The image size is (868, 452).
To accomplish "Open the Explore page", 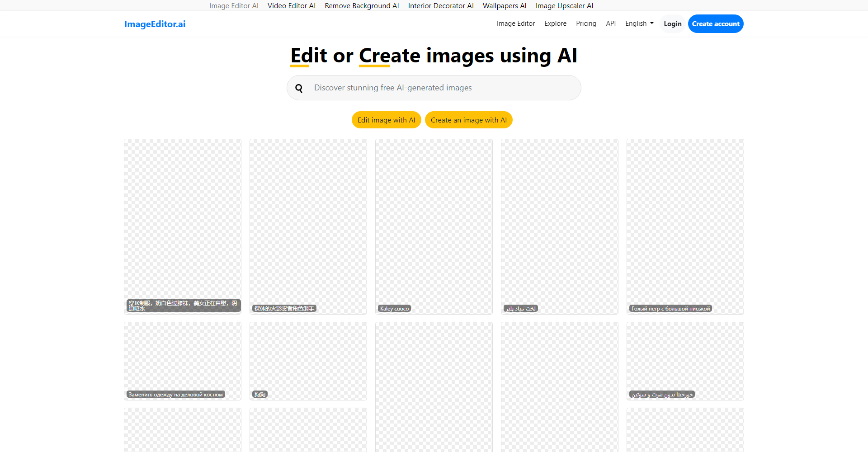I will [555, 24].
